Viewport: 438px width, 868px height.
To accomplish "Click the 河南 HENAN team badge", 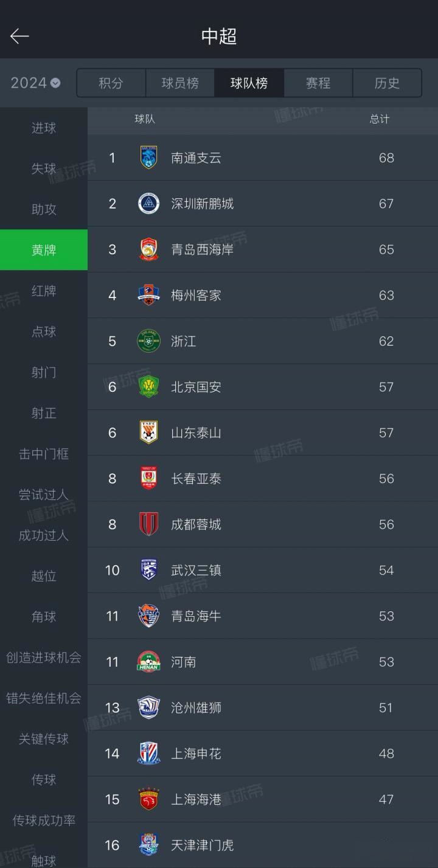I will coord(148,662).
